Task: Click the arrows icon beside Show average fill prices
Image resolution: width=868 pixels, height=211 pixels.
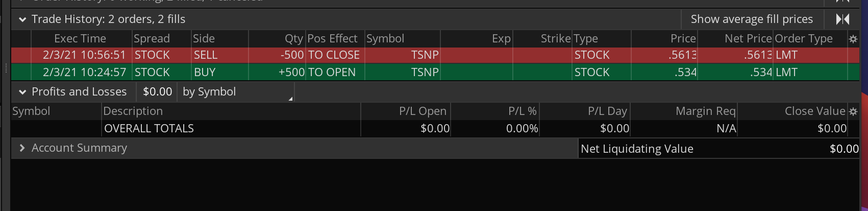Action: (x=842, y=19)
